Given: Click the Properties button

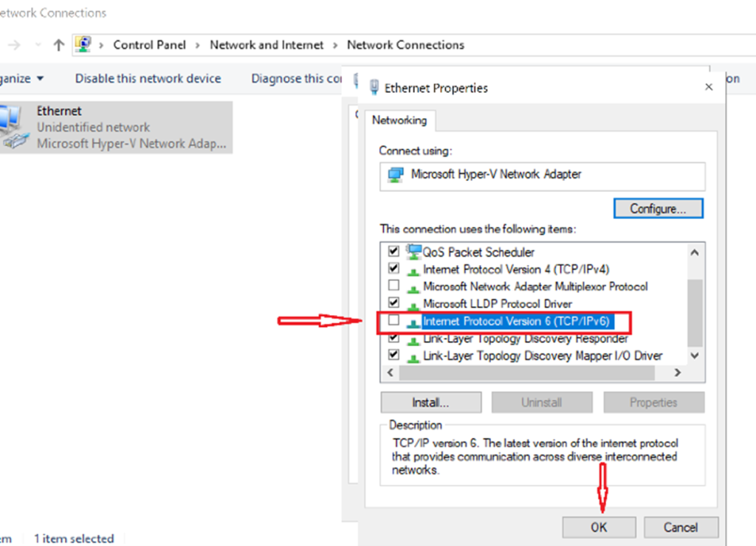Looking at the screenshot, I should [x=653, y=402].
